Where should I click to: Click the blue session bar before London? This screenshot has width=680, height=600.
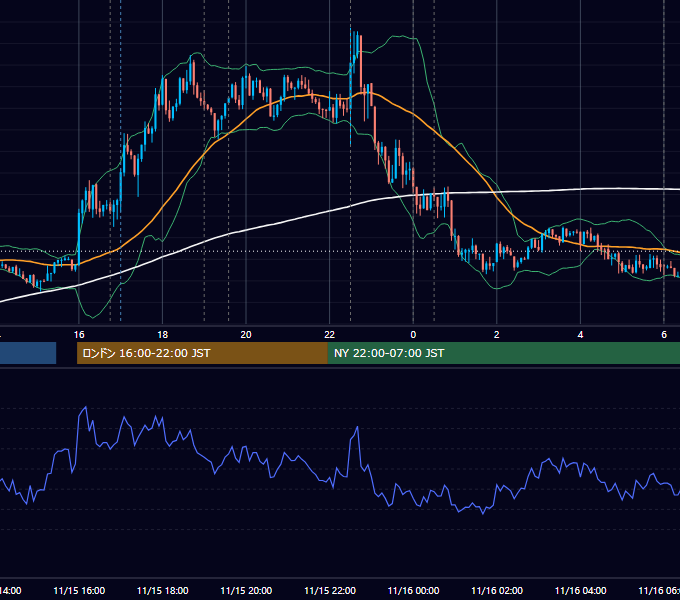28,353
